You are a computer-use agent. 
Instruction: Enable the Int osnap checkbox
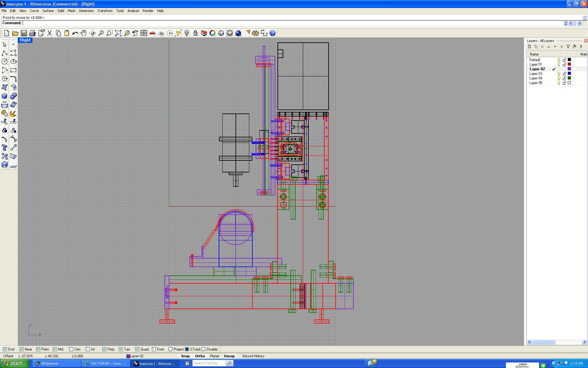(x=88, y=349)
